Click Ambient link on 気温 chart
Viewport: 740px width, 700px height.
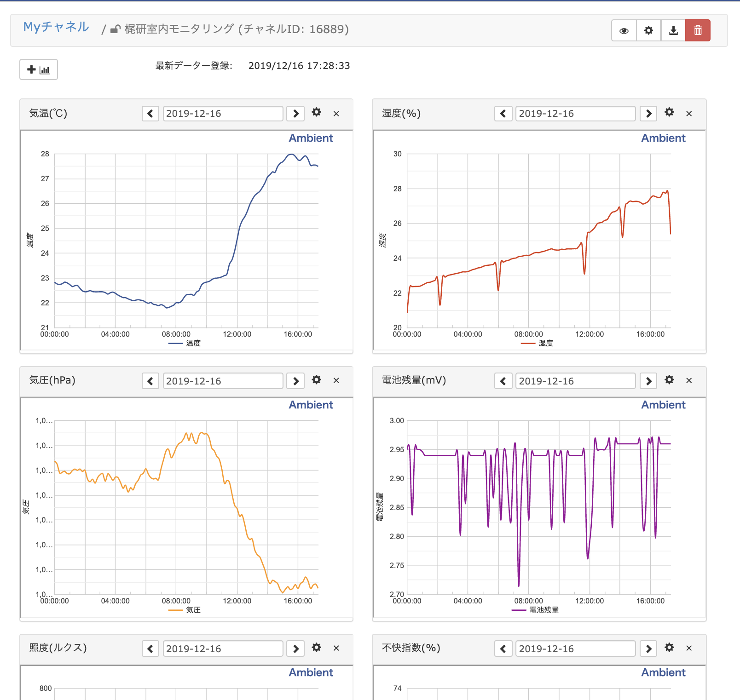[x=311, y=138]
